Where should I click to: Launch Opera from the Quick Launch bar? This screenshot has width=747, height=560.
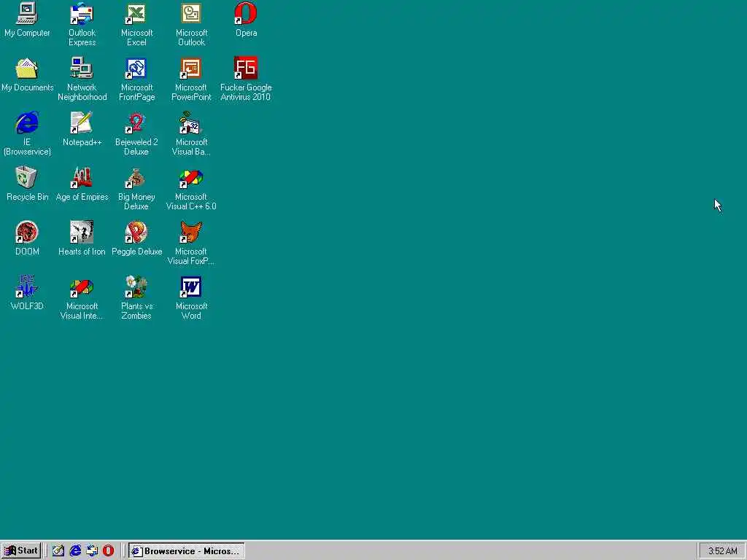(x=108, y=551)
